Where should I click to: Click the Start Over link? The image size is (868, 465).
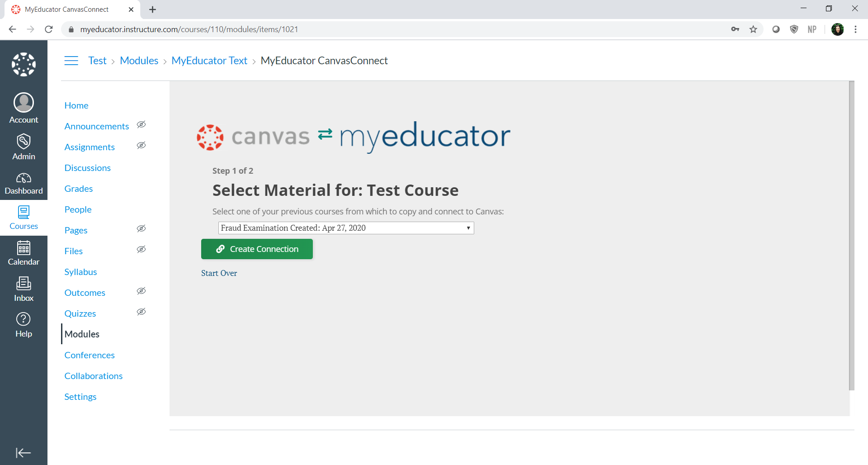click(x=219, y=273)
